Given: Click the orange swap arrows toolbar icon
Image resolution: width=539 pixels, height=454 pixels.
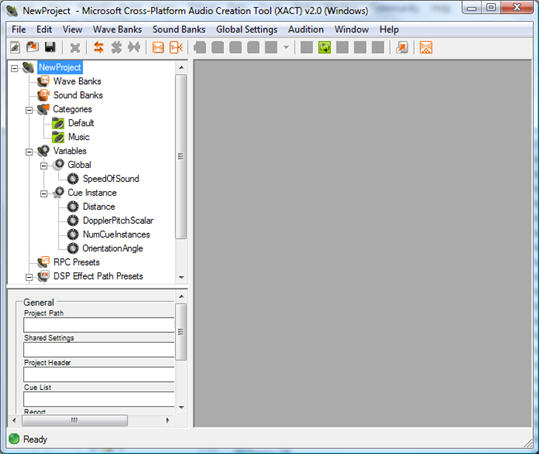Looking at the screenshot, I should (99, 47).
